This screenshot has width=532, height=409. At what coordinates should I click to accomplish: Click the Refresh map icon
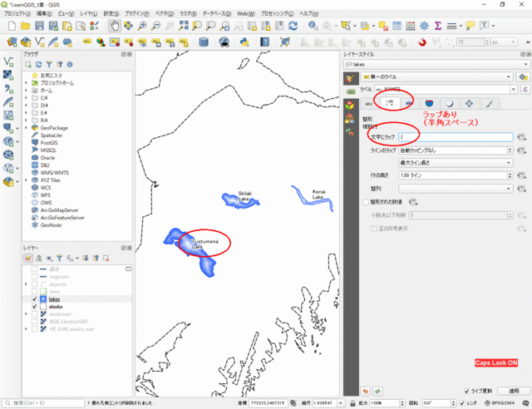[293, 26]
